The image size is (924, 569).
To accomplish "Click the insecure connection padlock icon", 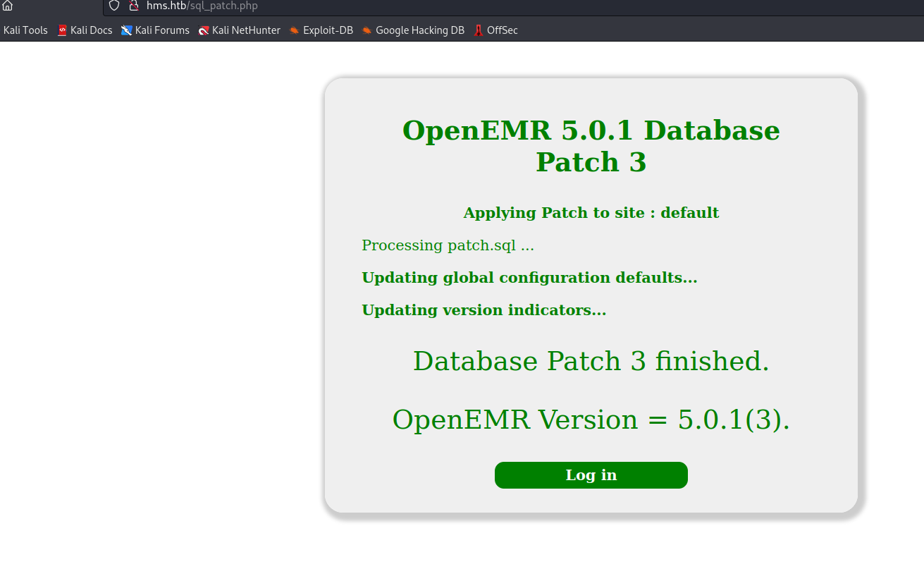I will pos(134,6).
